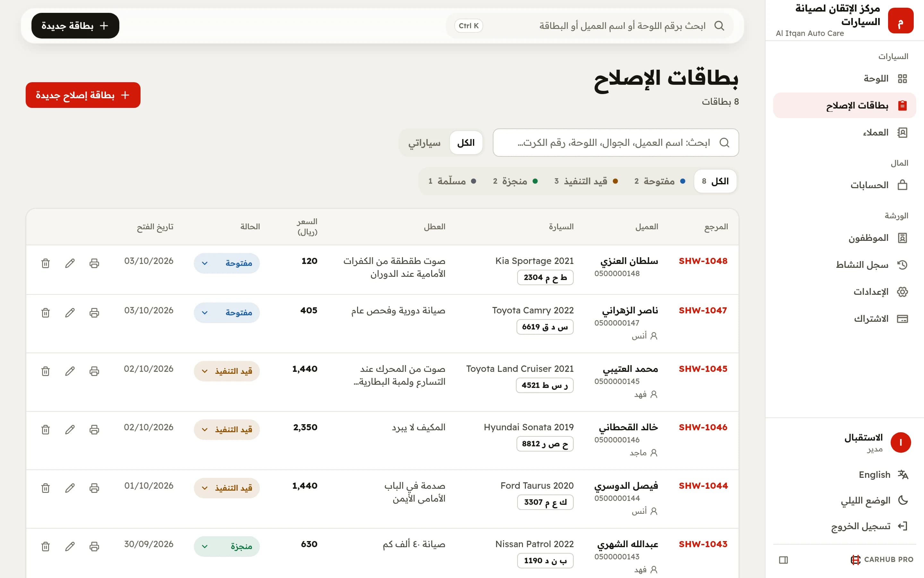The image size is (924, 578).
Task: Click the CARHUB PRO logo
Action: [882, 560]
